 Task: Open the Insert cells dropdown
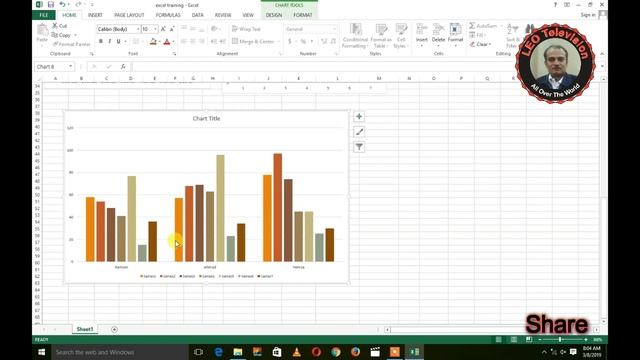(x=422, y=45)
